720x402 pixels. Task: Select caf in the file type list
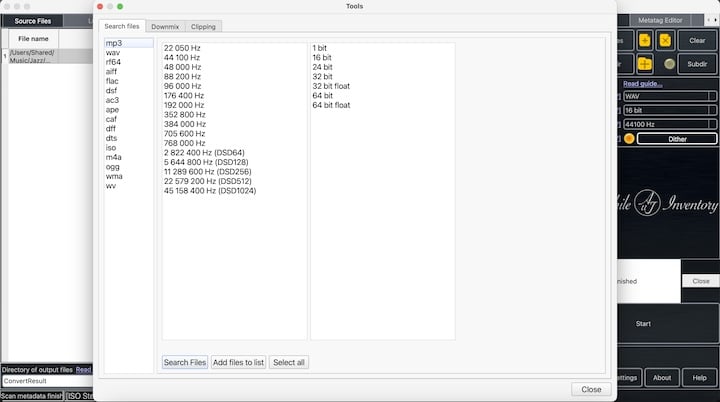coord(129,119)
